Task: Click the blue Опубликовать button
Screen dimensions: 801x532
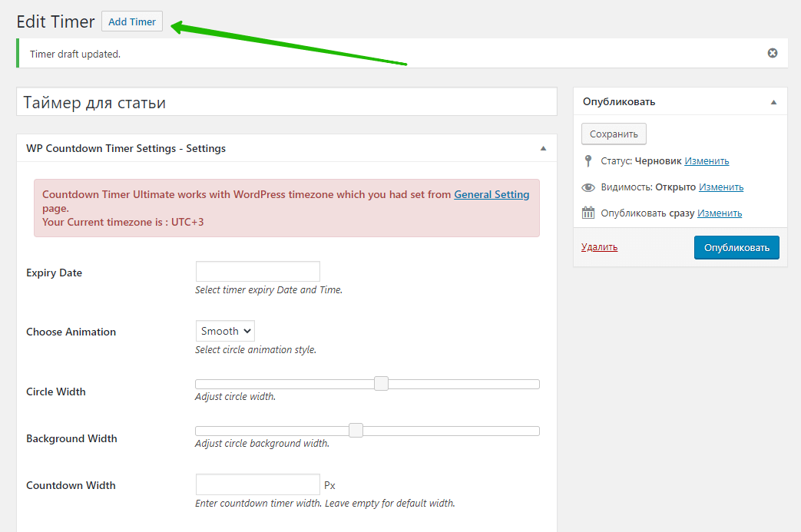Action: click(x=736, y=248)
